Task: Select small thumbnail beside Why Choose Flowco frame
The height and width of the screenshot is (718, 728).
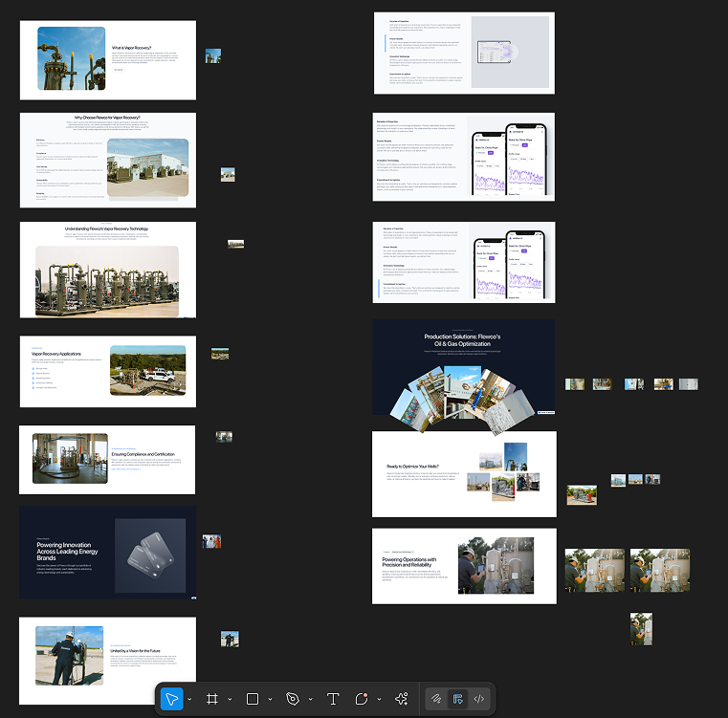Action: click(228, 175)
